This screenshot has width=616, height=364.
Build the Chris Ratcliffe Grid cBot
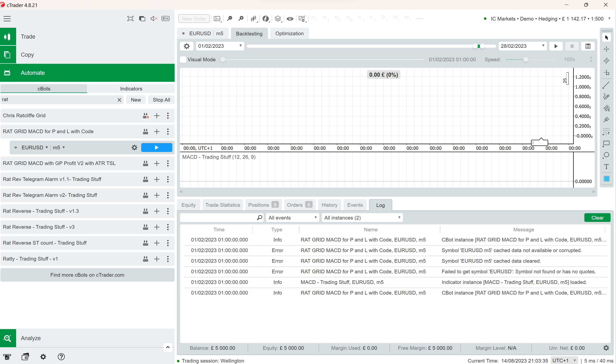146,116
